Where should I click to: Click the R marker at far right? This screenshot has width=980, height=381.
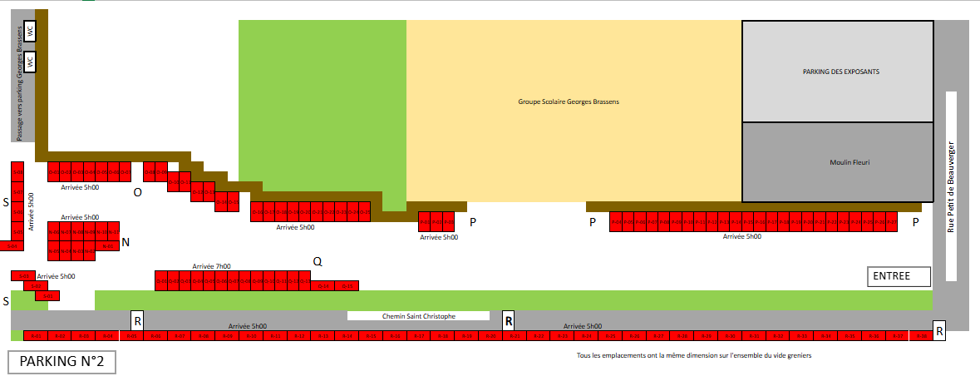[x=938, y=331]
